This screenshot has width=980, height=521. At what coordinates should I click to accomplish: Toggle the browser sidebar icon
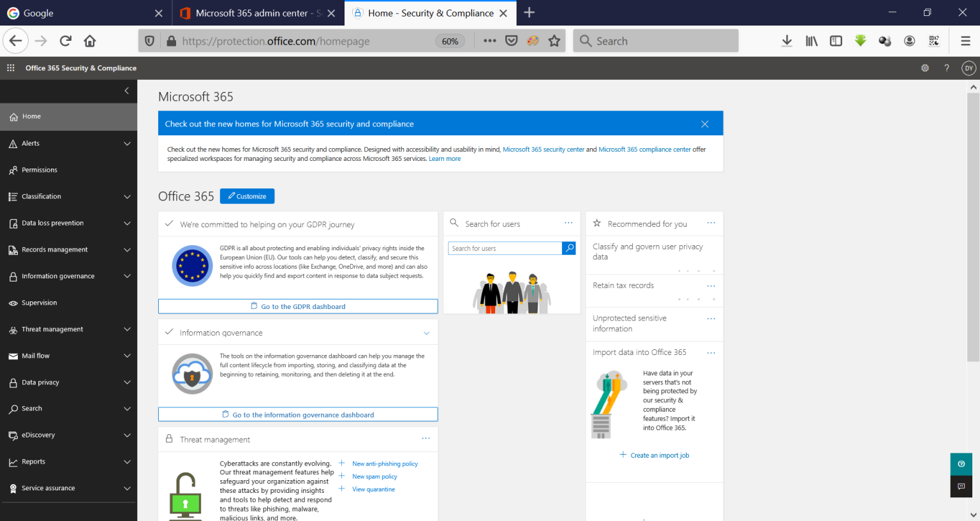coord(836,41)
